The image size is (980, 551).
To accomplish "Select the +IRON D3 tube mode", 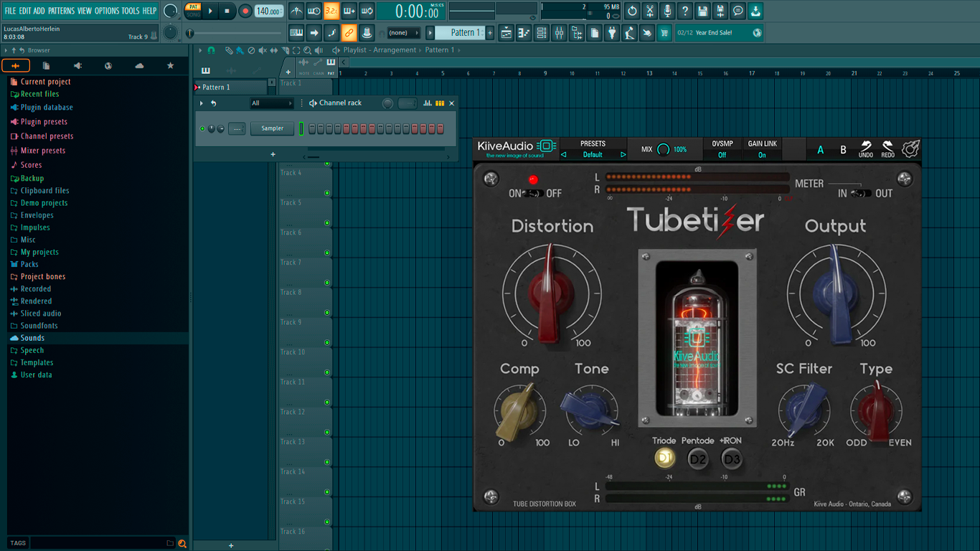I will click(731, 458).
